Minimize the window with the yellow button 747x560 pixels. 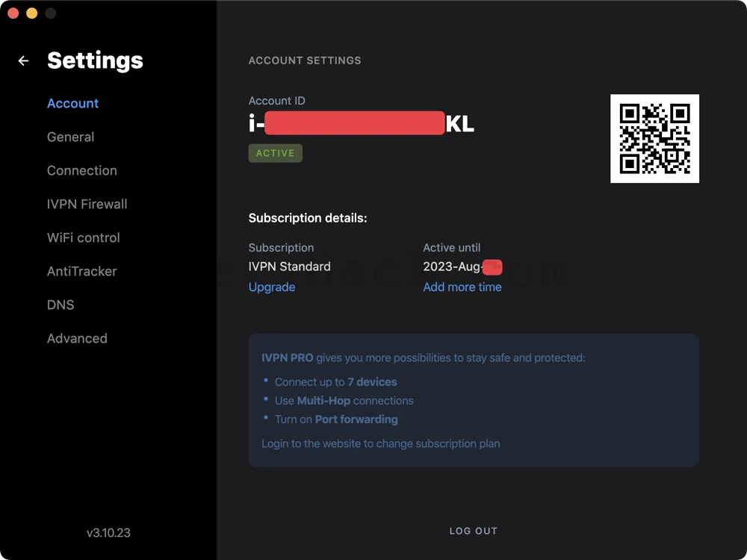tap(32, 13)
